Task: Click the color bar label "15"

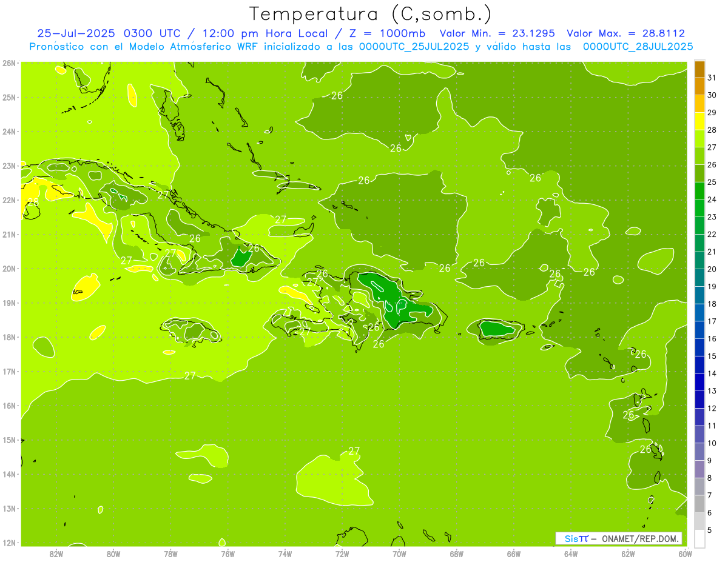Action: (x=712, y=356)
